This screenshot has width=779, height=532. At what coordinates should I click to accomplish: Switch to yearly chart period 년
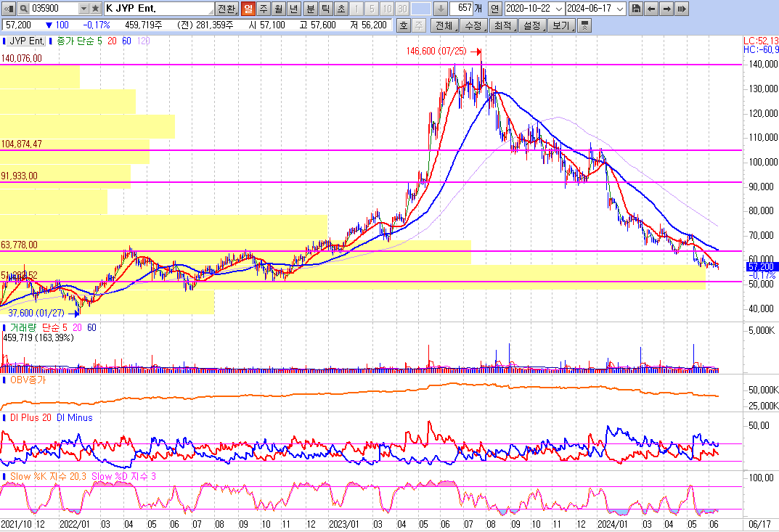point(294,9)
